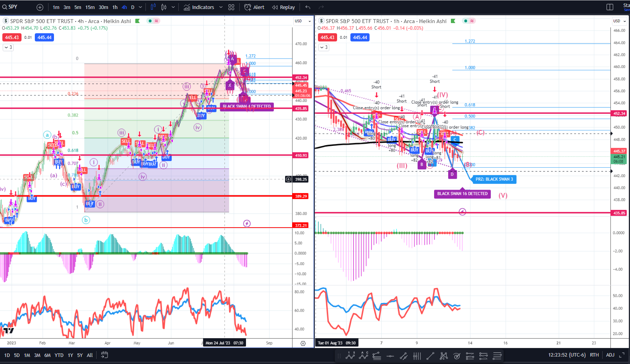Click the plus button at 398.25 price
The width and height of the screenshot is (630, 364).
coord(288,179)
